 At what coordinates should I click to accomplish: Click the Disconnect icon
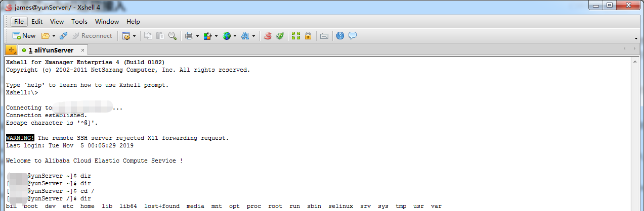coord(63,36)
